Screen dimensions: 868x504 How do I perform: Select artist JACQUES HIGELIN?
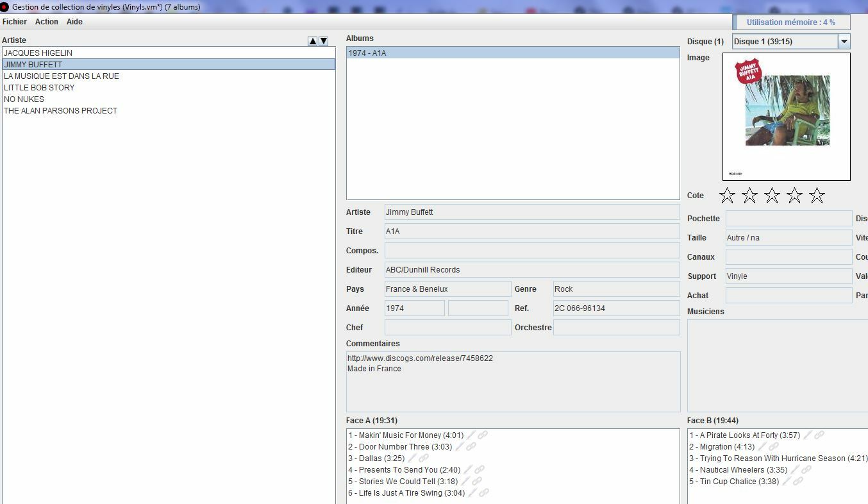[x=169, y=53]
